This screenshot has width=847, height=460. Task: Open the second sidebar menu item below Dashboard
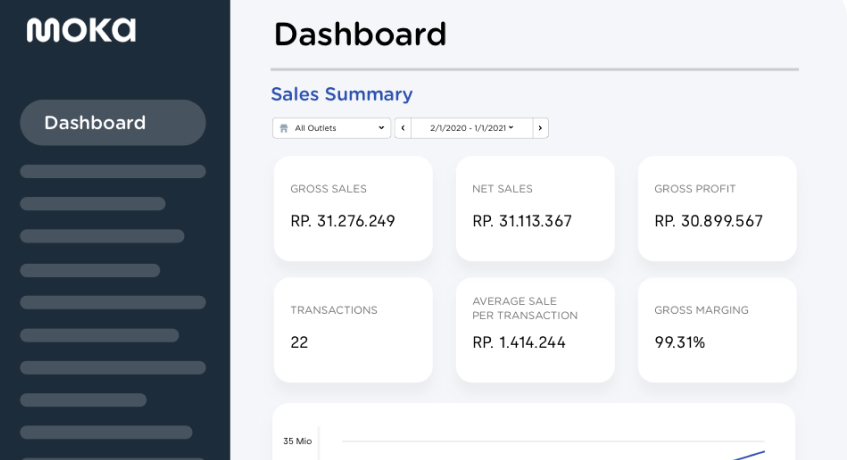pyautogui.click(x=93, y=204)
